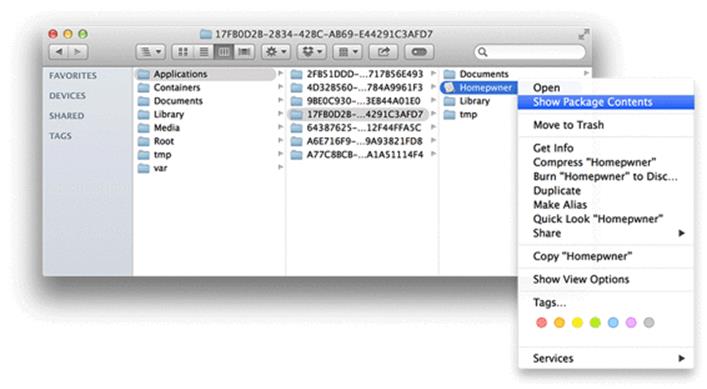This screenshot has height=389, width=707.
Task: Choose Make Alias
Action: coord(606,205)
